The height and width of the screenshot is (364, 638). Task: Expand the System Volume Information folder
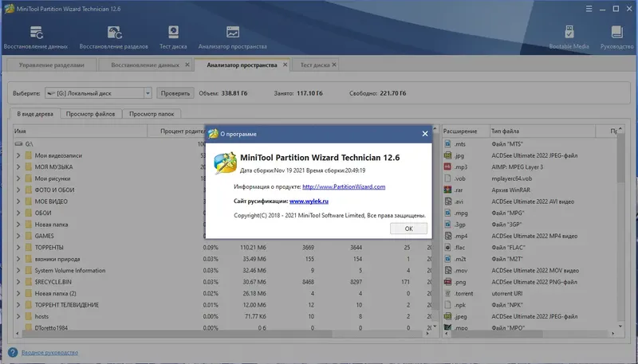point(18,270)
